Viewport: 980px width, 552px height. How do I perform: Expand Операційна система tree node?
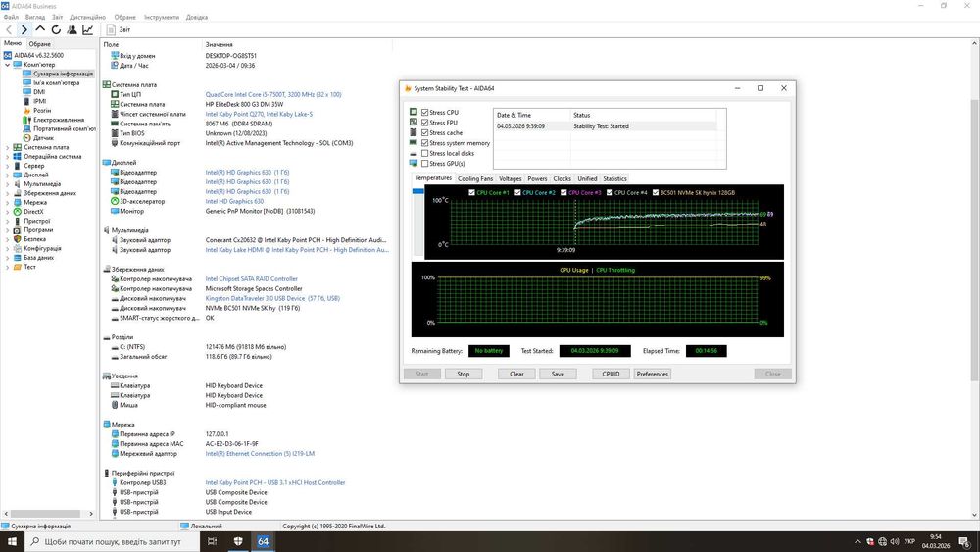tap(8, 156)
